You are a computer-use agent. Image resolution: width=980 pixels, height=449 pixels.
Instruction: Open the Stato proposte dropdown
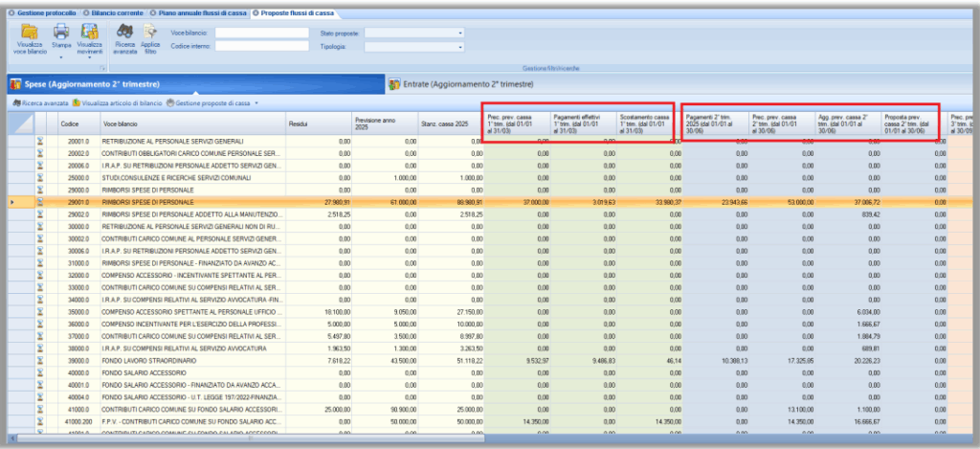459,33
